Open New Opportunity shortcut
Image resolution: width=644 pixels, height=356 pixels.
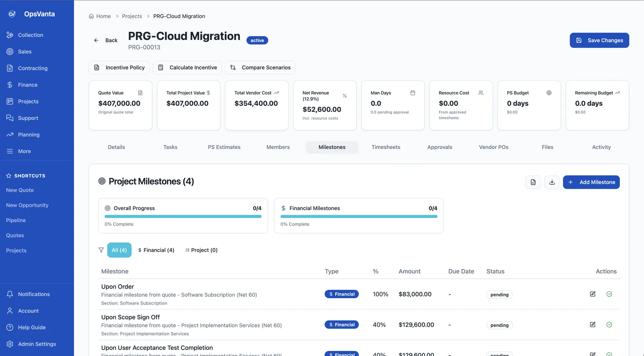tap(27, 205)
